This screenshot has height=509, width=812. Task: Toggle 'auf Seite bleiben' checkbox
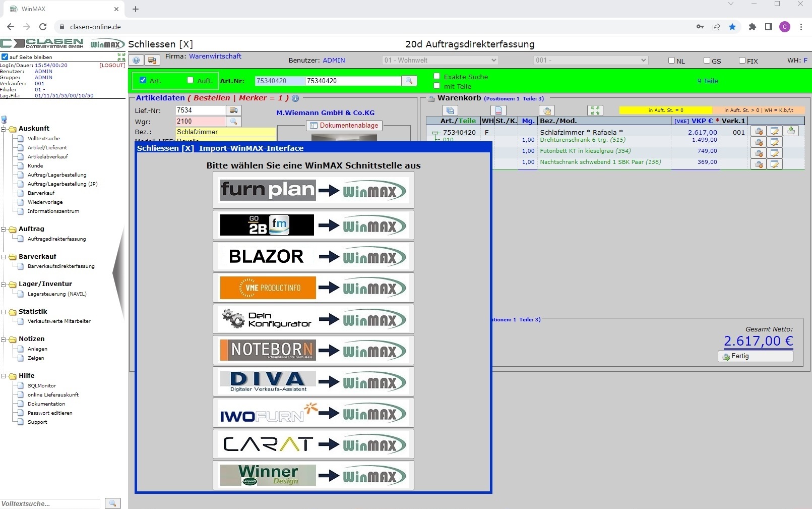[x=5, y=57]
